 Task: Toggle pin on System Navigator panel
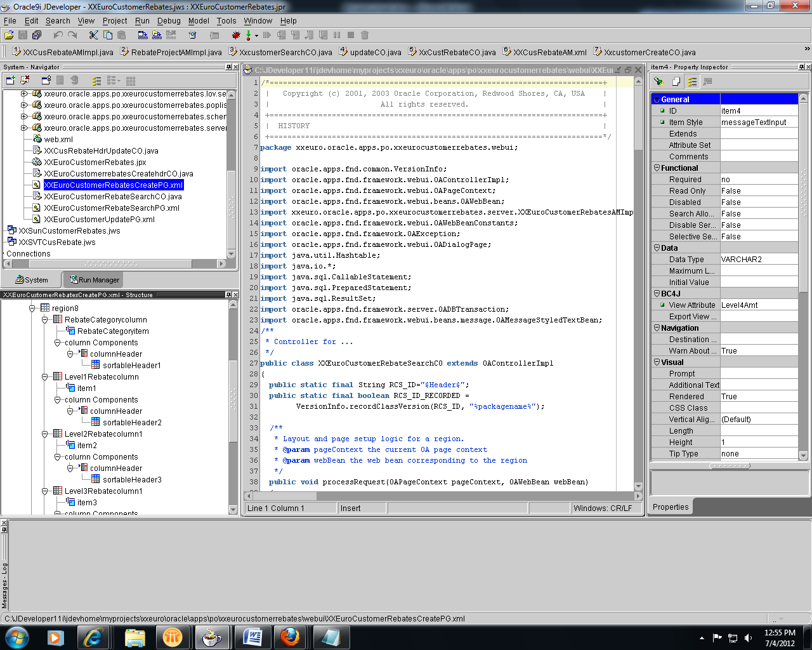228,67
